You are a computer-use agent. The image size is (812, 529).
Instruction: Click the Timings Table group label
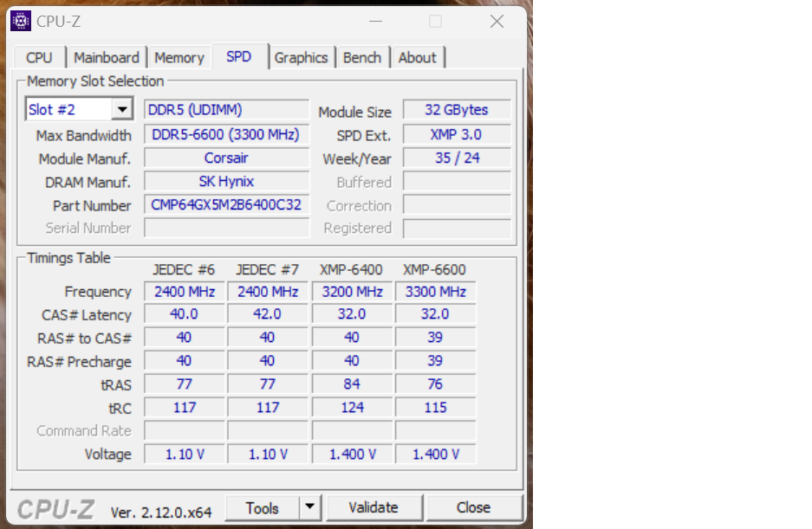coord(68,258)
